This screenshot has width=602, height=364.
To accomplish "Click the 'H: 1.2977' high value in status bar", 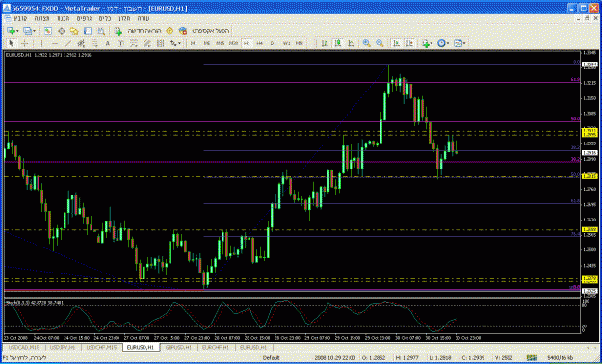I will pos(407,358).
